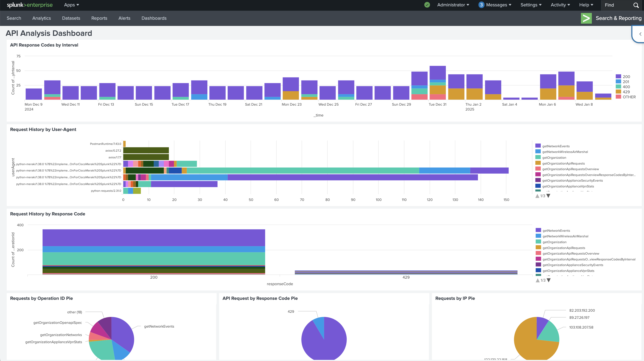
Task: Open the Dashboards tab
Action: tap(154, 18)
